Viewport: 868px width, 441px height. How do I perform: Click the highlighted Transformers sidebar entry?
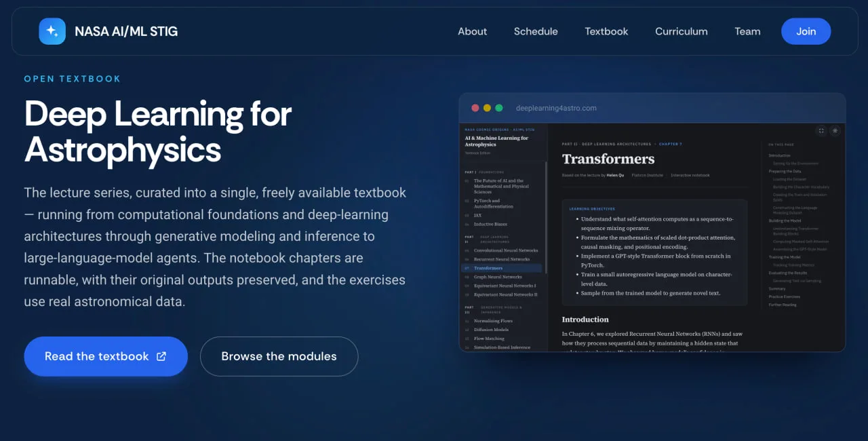(x=502, y=268)
